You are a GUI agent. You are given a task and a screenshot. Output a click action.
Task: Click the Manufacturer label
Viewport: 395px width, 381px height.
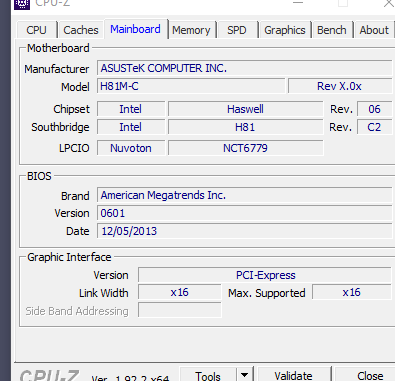pos(57,69)
